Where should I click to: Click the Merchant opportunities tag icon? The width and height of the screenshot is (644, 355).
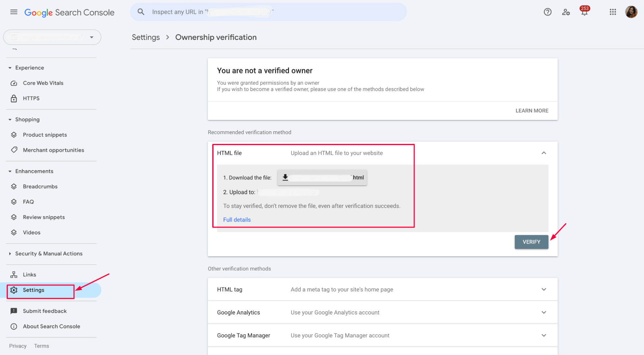click(14, 150)
